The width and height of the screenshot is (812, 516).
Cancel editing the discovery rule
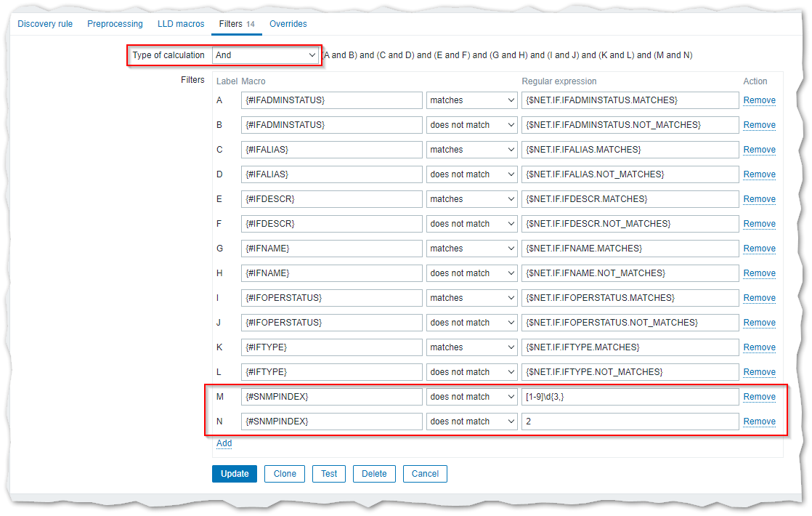(425, 474)
